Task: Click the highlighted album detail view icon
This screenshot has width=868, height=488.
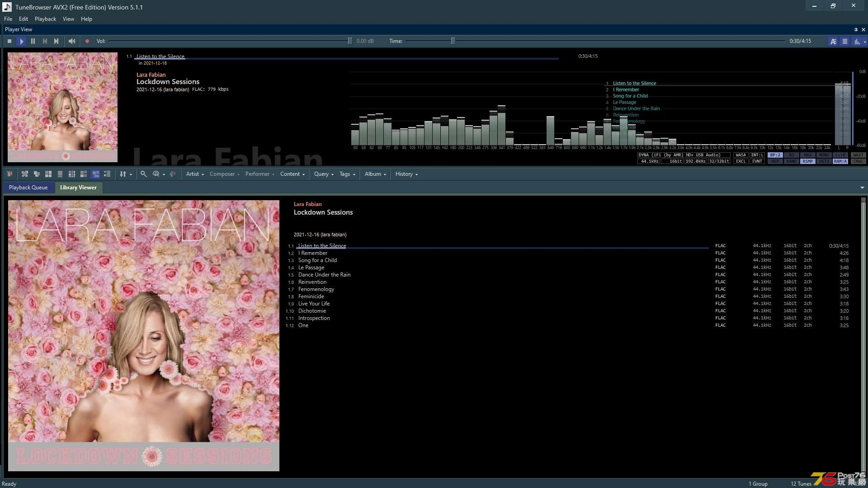Action: (x=95, y=174)
